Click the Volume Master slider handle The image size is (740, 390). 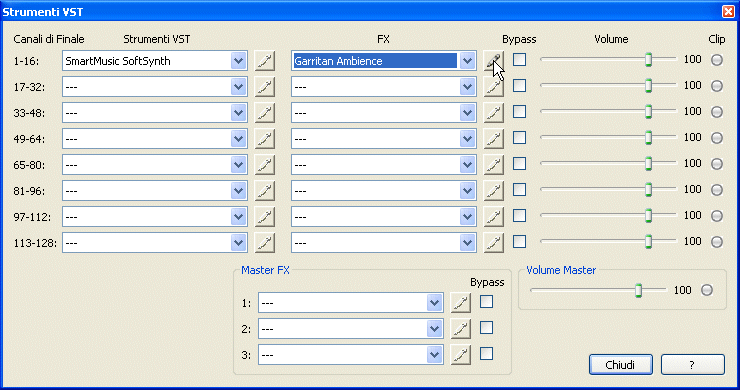[x=638, y=290]
